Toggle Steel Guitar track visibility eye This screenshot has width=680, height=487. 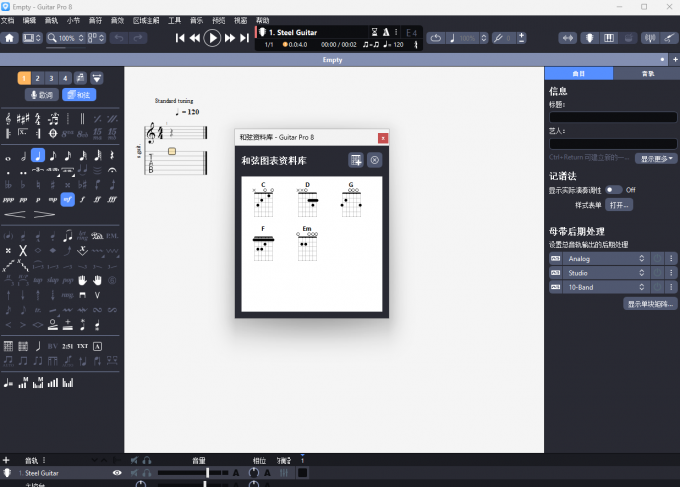(x=117, y=472)
